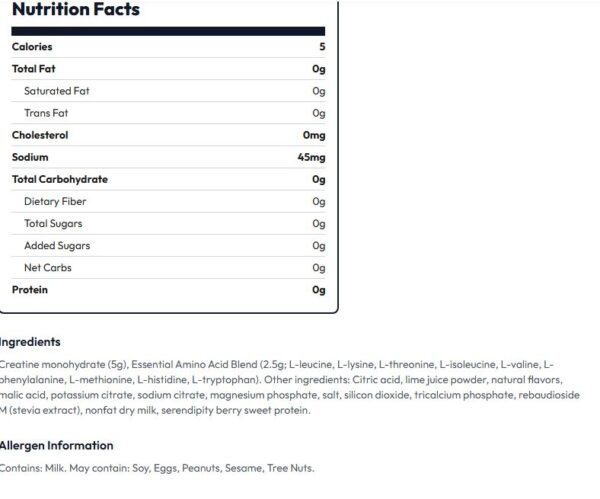Select the Total Fat row
The image size is (600, 499).
pos(168,69)
